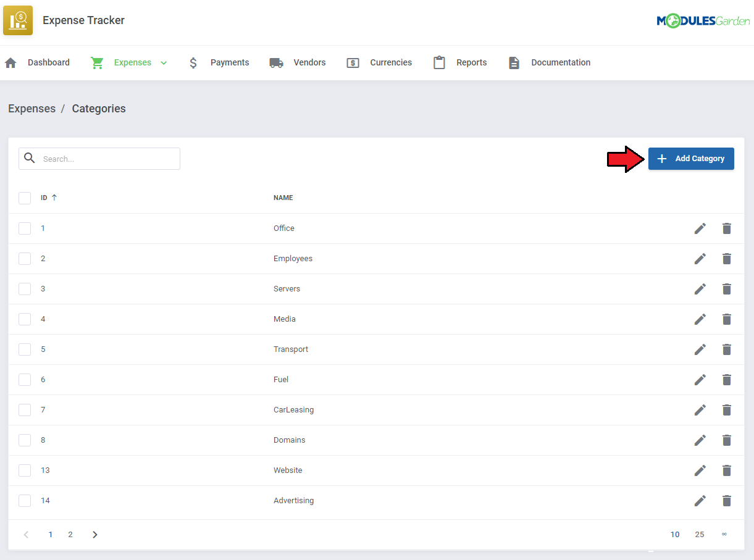Delete the Employees category via trash icon
The width and height of the screenshot is (754, 560).
point(727,259)
